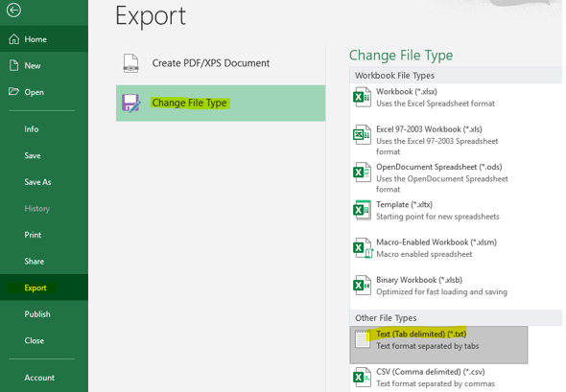Viewport: 566px width, 392px height.
Task: Click the Open folder icon
Action: [13, 91]
